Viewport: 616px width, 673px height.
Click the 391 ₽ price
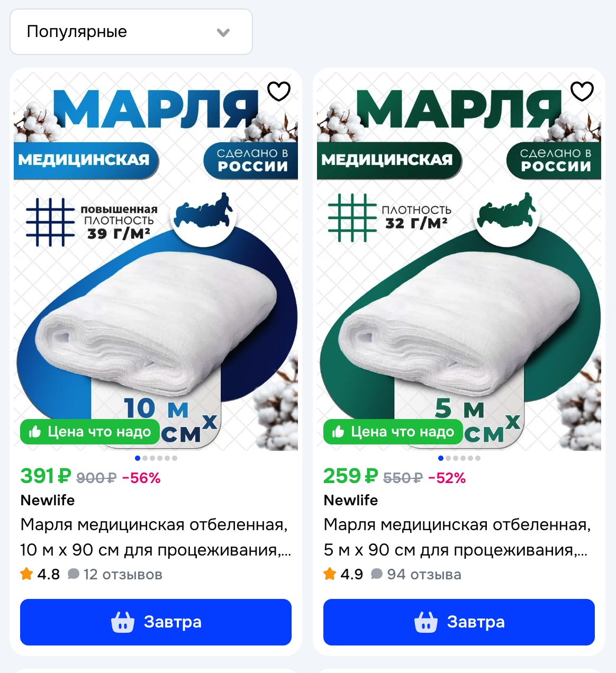pos(46,476)
